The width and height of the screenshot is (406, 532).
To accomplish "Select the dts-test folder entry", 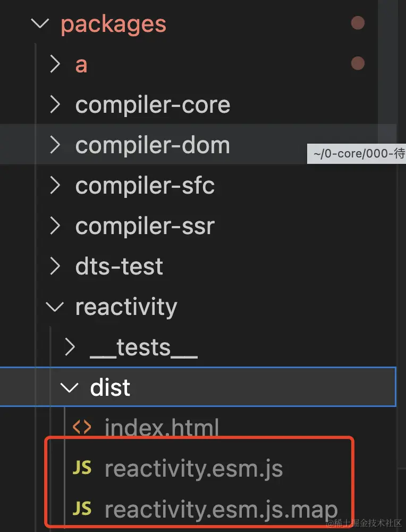I will click(x=119, y=266).
